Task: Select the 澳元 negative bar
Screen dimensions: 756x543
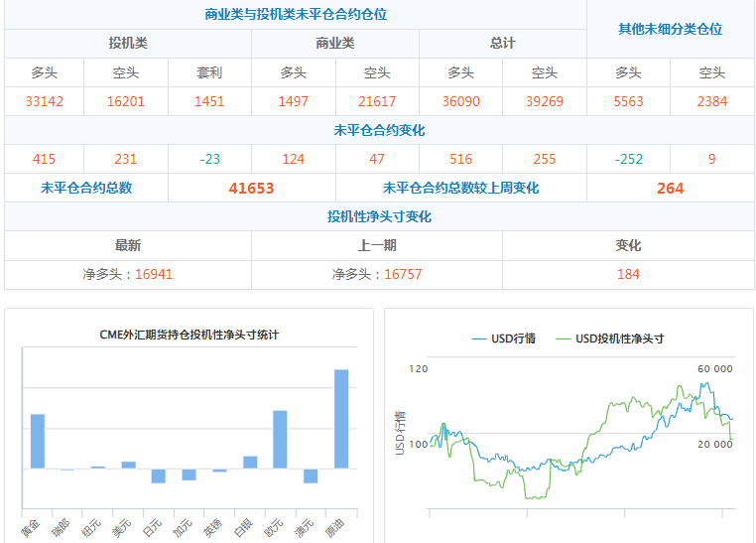Action: point(311,475)
